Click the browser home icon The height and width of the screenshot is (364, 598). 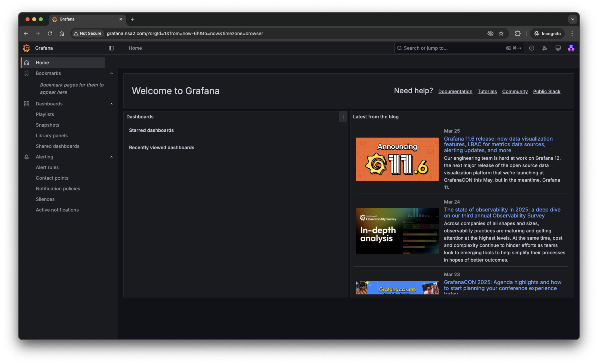[x=62, y=33]
